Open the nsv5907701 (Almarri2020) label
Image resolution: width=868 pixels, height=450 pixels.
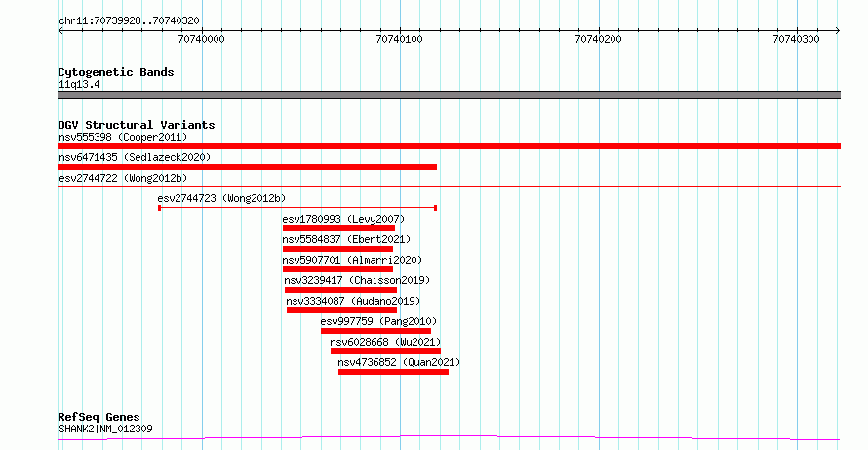352,260
